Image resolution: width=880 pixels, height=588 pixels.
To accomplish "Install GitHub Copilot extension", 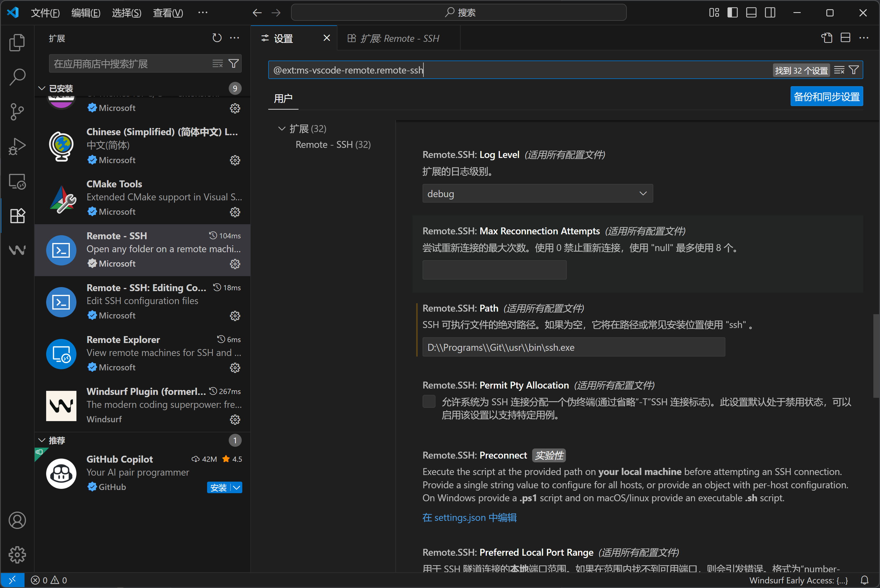I will (x=218, y=487).
